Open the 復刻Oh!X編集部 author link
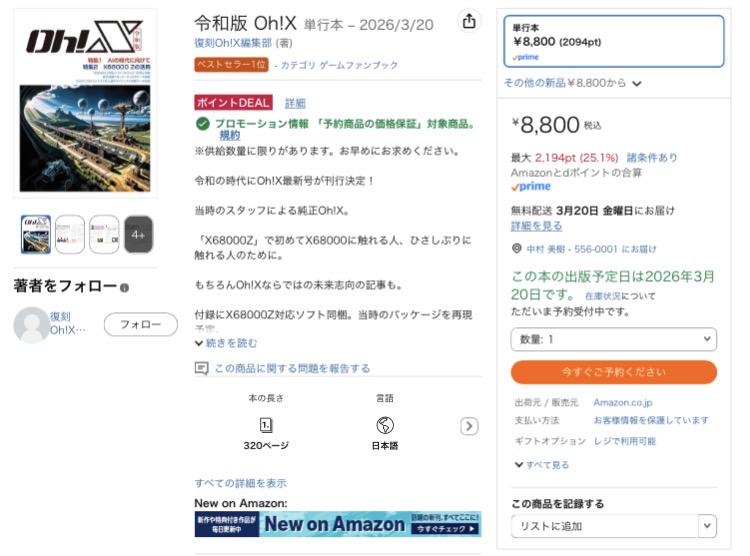Screen dimensions: 750x556 [233, 43]
